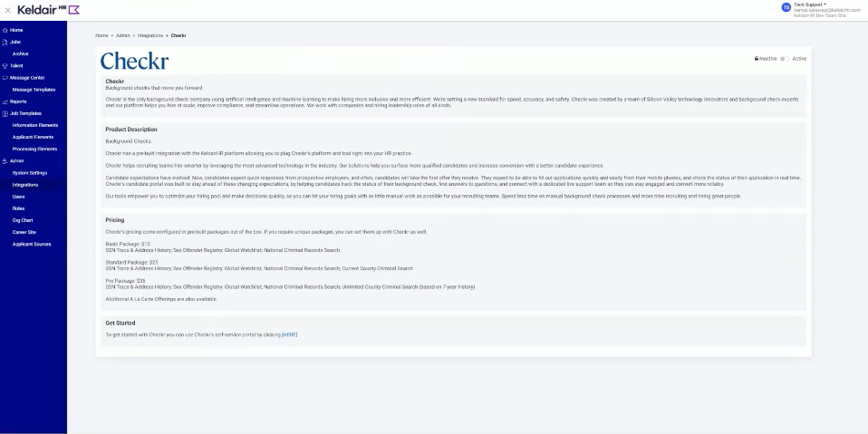Click the Jobs document icon in sidebar

click(5, 42)
